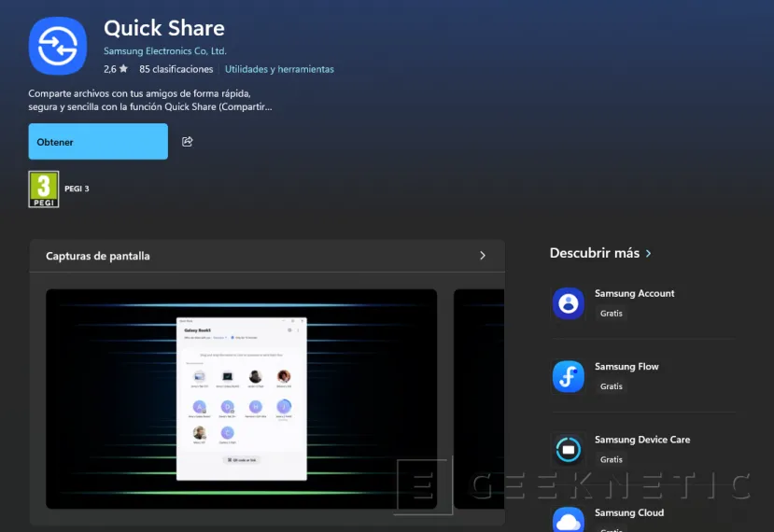The image size is (774, 532).
Task: Click Gratis under Samsung Device Care
Action: pyautogui.click(x=612, y=459)
